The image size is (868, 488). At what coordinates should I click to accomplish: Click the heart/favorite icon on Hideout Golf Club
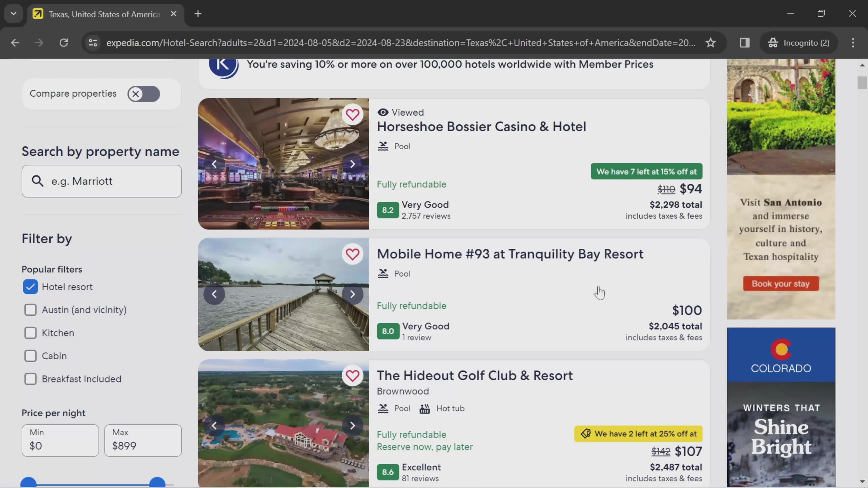point(352,376)
